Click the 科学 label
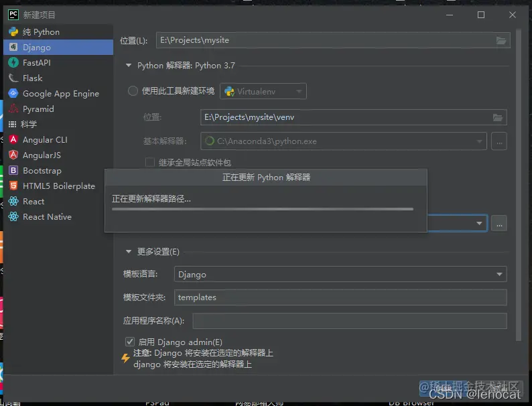This screenshot has width=532, height=406. pyautogui.click(x=29, y=124)
